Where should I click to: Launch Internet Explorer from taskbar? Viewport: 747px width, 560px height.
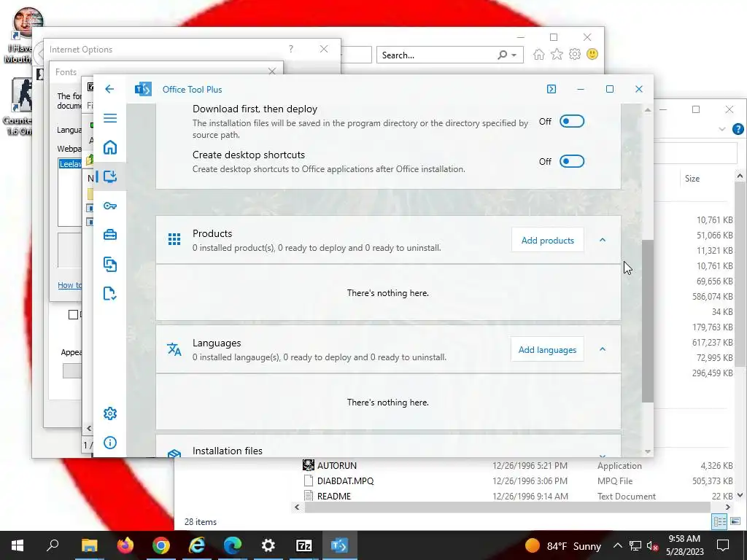click(197, 545)
